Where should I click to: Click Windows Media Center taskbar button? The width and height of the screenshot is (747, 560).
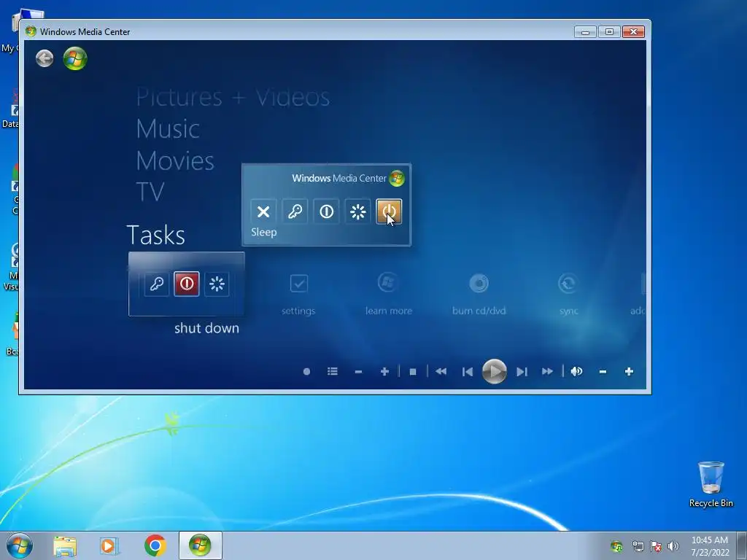tap(200, 545)
